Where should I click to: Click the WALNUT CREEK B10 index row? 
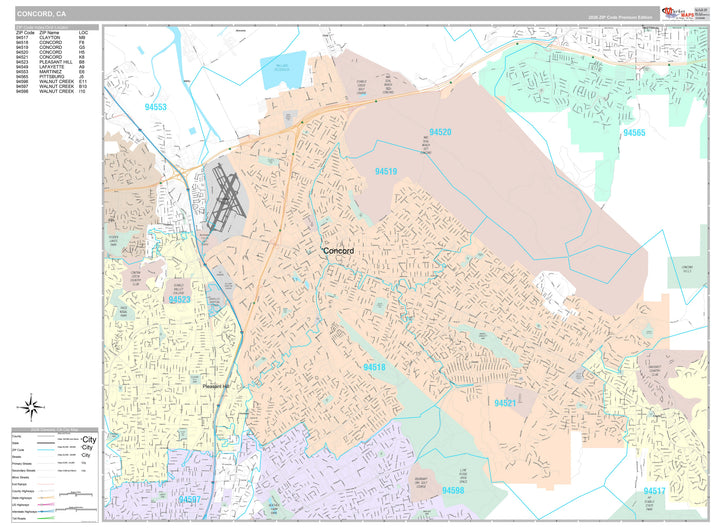click(51, 86)
